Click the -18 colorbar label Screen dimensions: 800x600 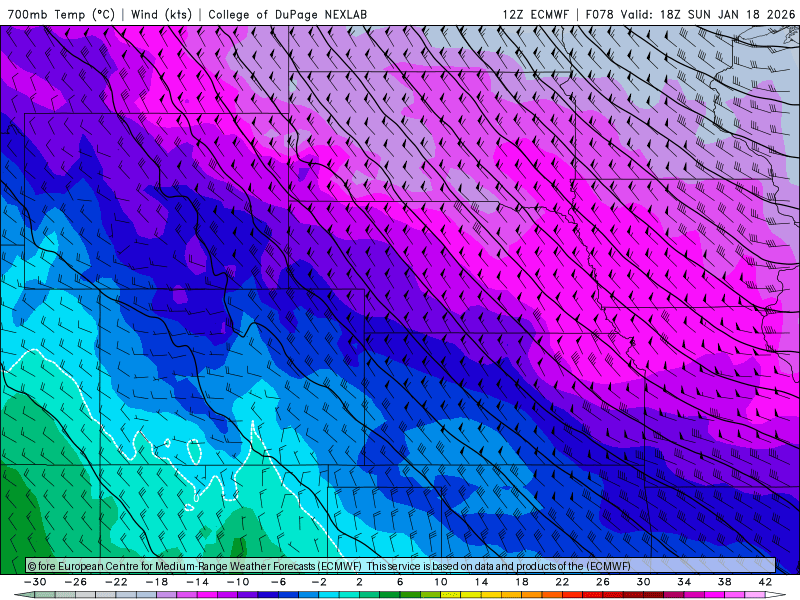tap(157, 582)
